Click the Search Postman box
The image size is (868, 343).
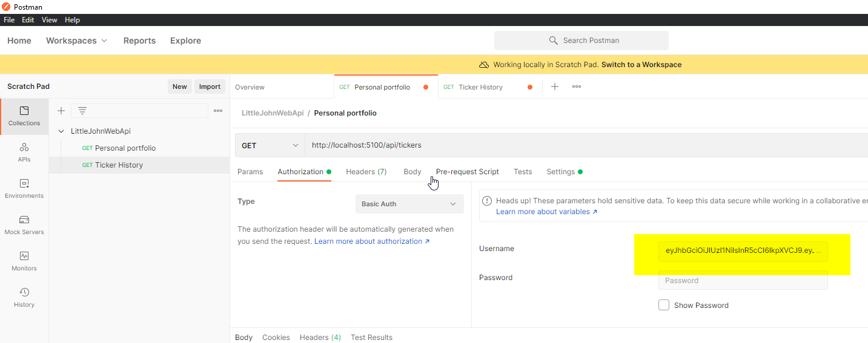581,41
